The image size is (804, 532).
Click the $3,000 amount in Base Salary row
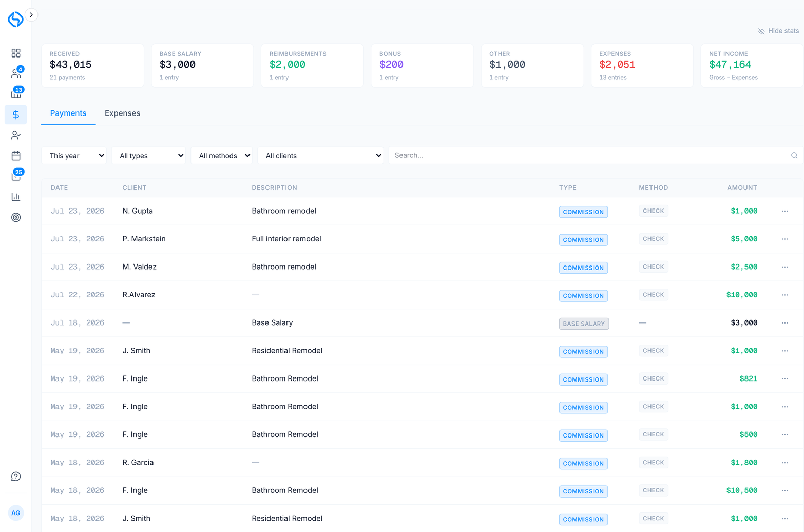744,323
